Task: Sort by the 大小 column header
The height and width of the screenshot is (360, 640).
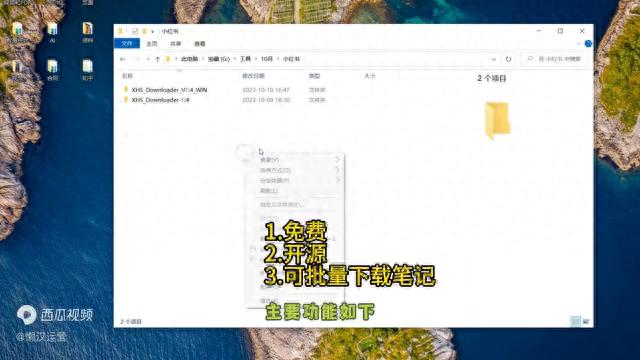Action: 370,76
